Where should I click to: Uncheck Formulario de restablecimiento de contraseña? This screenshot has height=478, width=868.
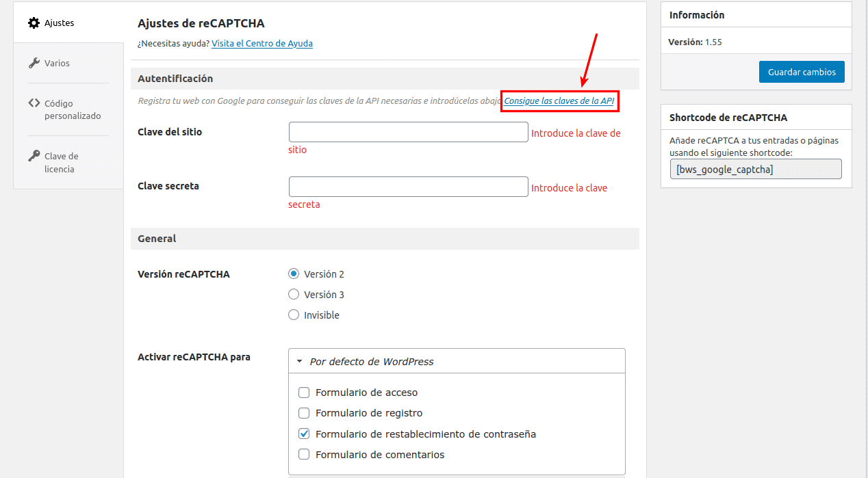tap(304, 434)
